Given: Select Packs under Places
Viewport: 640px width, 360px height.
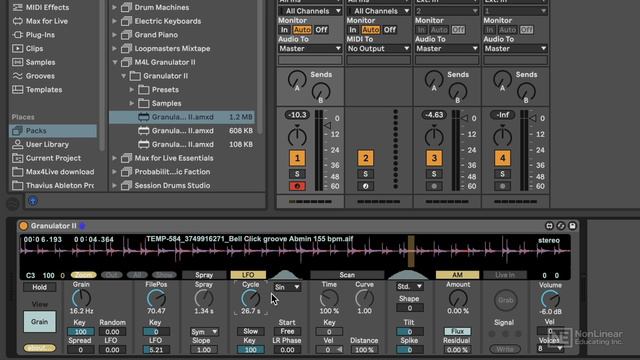Looking at the screenshot, I should (x=53, y=131).
